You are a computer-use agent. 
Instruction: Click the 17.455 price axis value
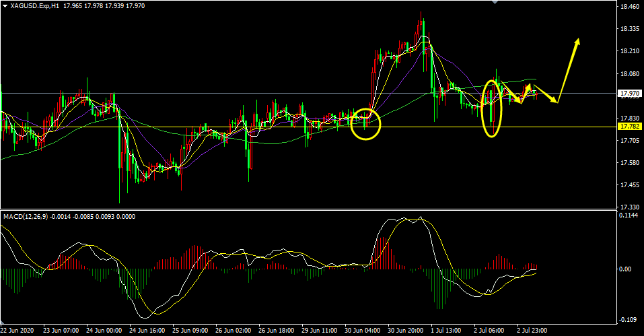click(x=630, y=185)
